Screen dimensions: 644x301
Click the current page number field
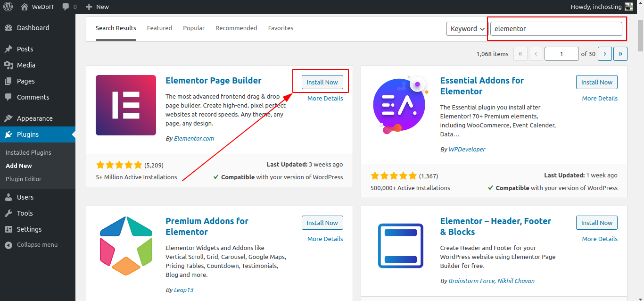561,54
